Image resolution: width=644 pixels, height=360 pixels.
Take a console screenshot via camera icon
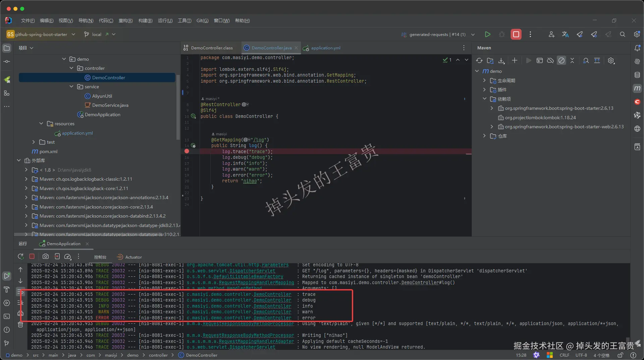[46, 257]
